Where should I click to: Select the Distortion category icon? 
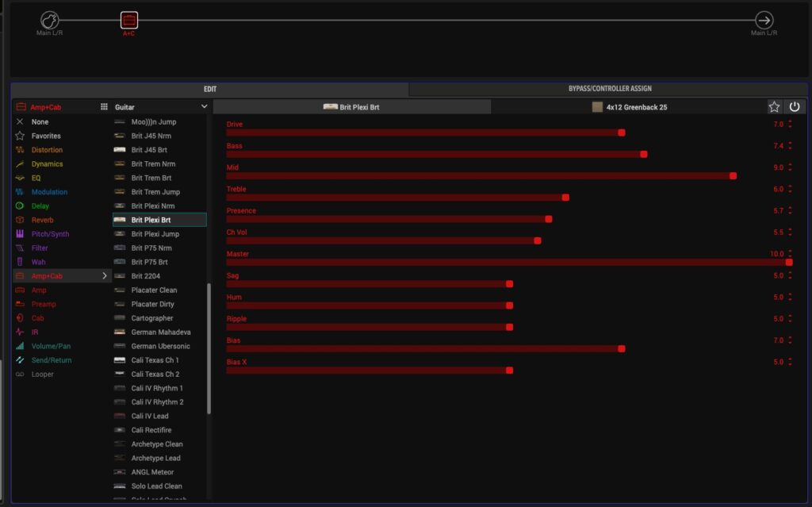coord(20,150)
